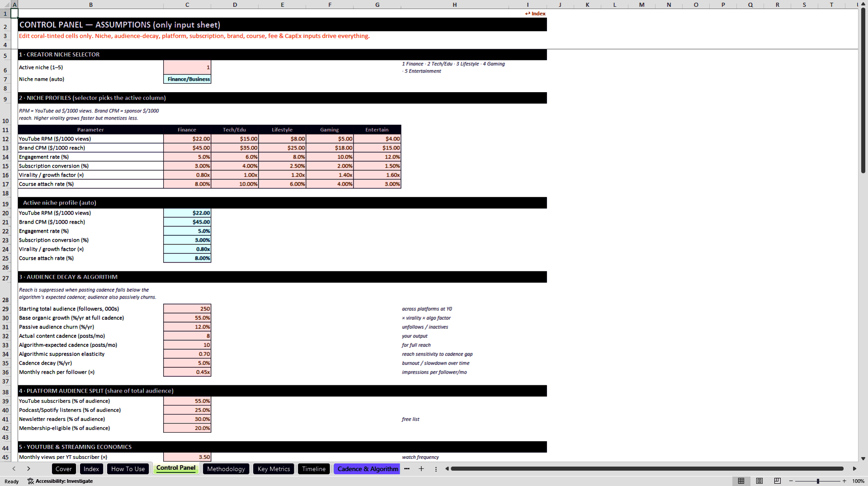The image size is (868, 486).
Task: Click vertical scrollbar down arrow
Action: coord(863,458)
